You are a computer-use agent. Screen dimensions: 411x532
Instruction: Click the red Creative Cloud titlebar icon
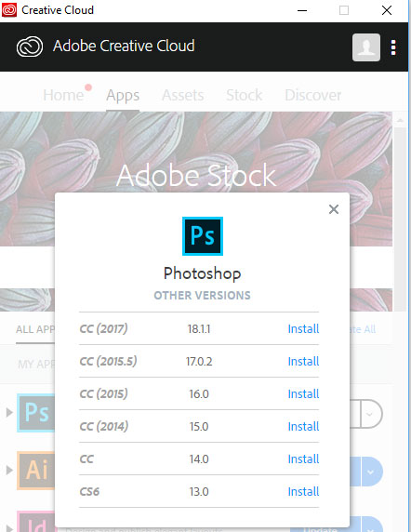coord(9,10)
